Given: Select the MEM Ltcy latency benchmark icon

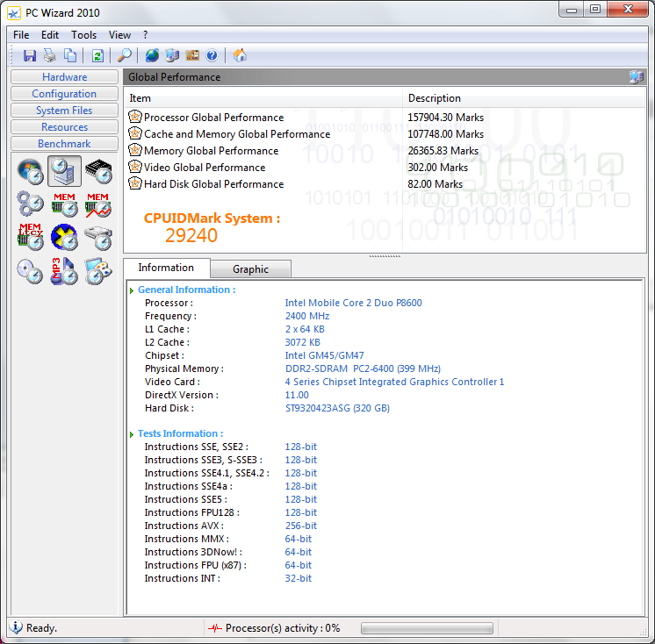Looking at the screenshot, I should 30,237.
